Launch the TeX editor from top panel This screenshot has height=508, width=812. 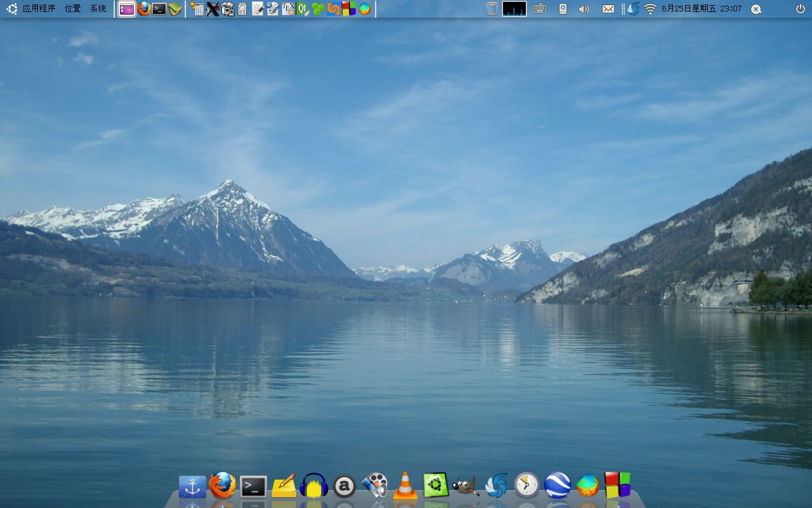(288, 9)
